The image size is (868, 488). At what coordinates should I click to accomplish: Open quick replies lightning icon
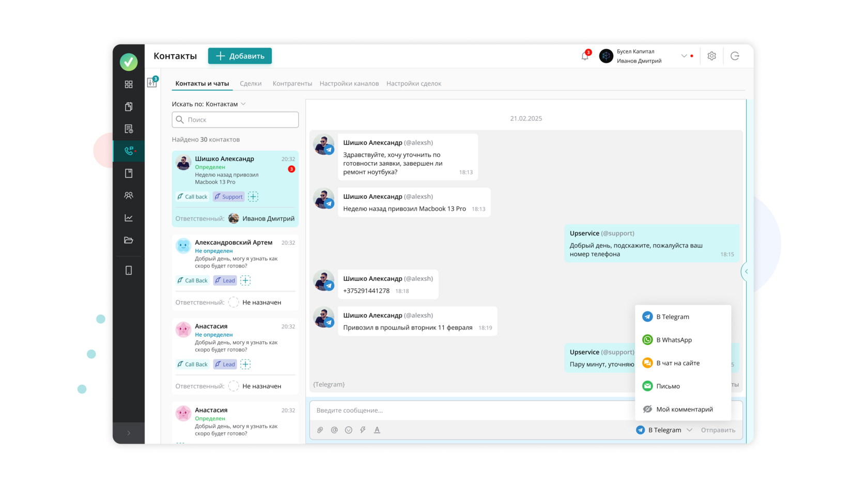pos(363,430)
